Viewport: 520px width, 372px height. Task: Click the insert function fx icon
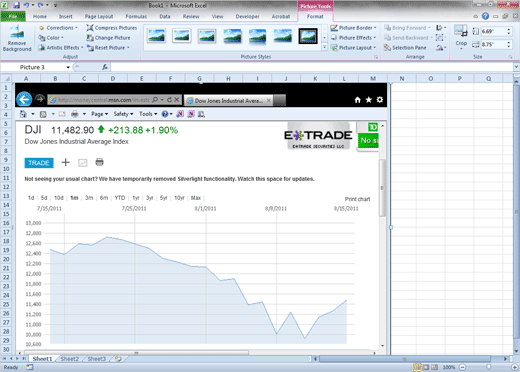point(105,67)
